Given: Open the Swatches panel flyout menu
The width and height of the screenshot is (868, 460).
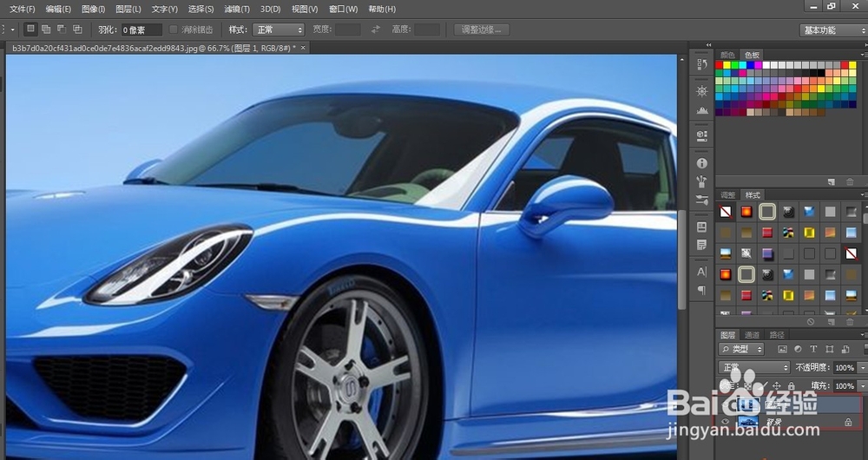Looking at the screenshot, I should [864, 55].
